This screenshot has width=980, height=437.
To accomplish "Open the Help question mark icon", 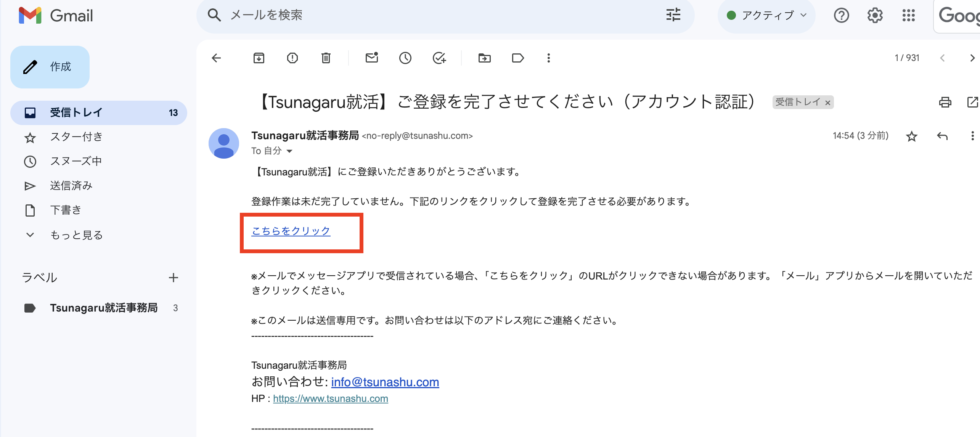I will tap(841, 16).
